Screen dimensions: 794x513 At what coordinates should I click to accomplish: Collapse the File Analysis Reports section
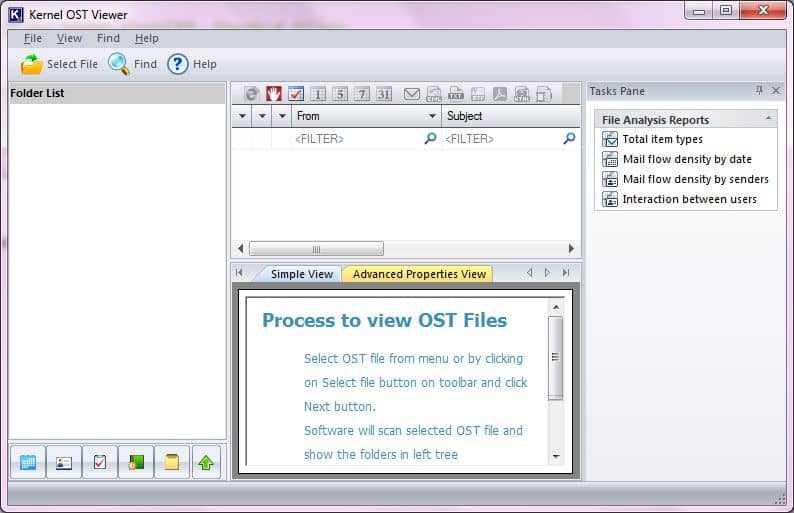(768, 119)
